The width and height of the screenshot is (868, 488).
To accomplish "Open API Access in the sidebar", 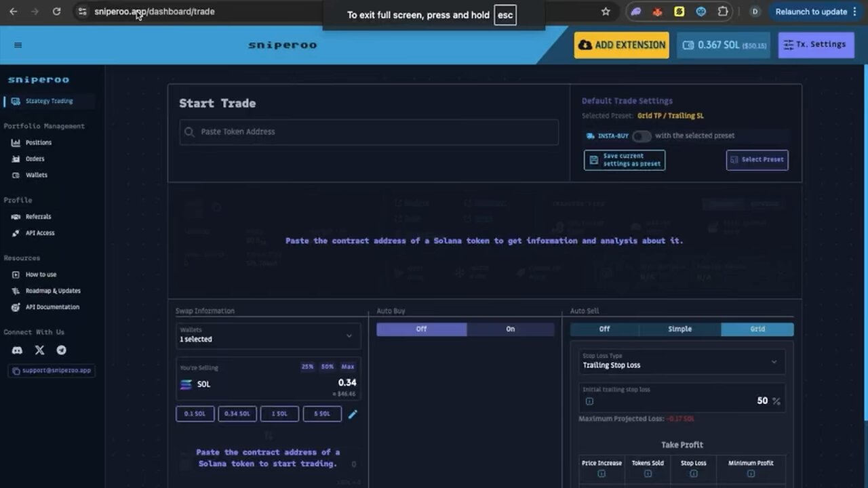I will 39,233.
